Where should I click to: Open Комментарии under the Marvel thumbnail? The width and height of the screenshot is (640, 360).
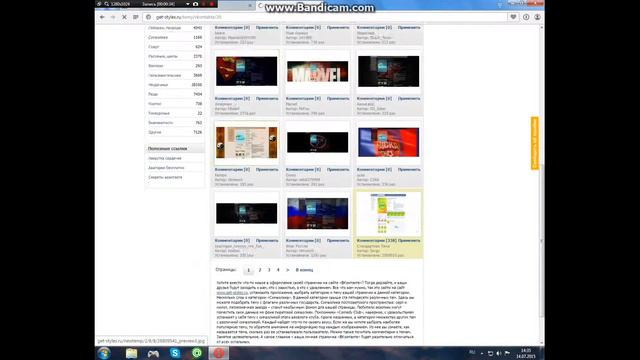coord(303,98)
